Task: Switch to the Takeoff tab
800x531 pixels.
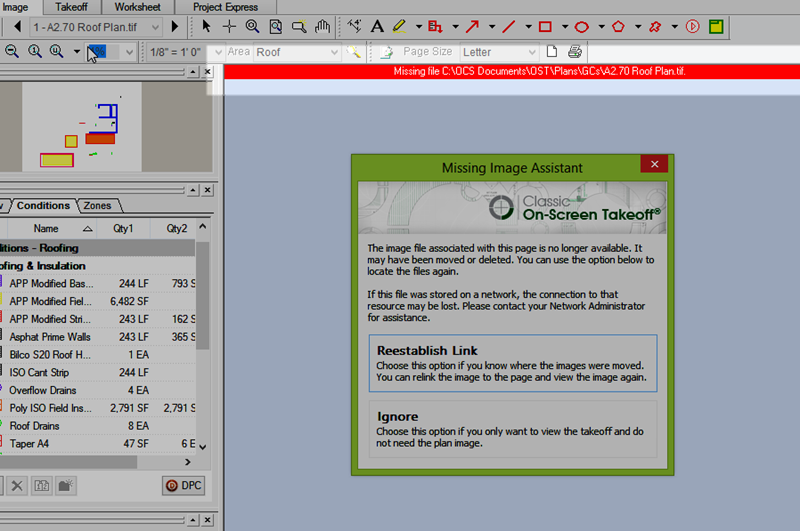Action: point(71,7)
